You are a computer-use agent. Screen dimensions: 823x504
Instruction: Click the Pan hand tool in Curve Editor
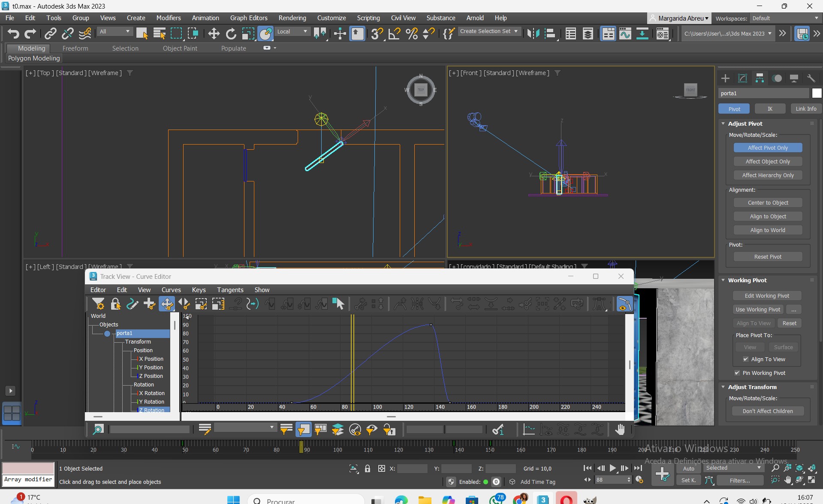(x=620, y=429)
